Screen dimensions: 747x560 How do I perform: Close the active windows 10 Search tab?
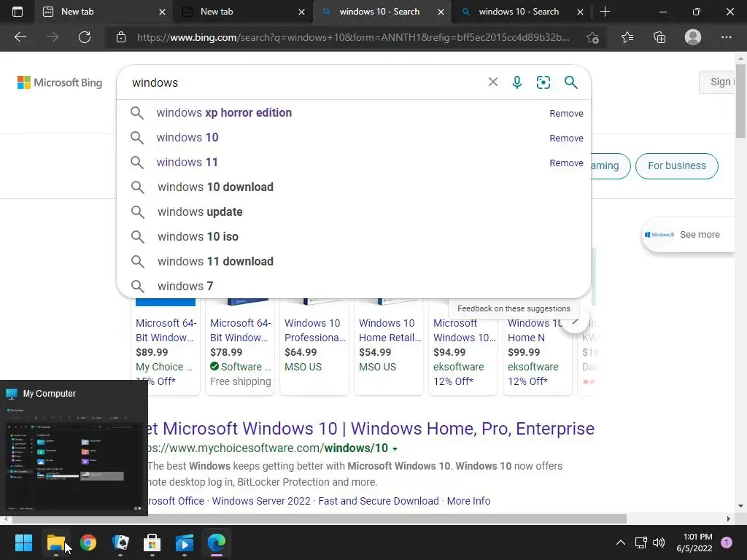pos(441,12)
